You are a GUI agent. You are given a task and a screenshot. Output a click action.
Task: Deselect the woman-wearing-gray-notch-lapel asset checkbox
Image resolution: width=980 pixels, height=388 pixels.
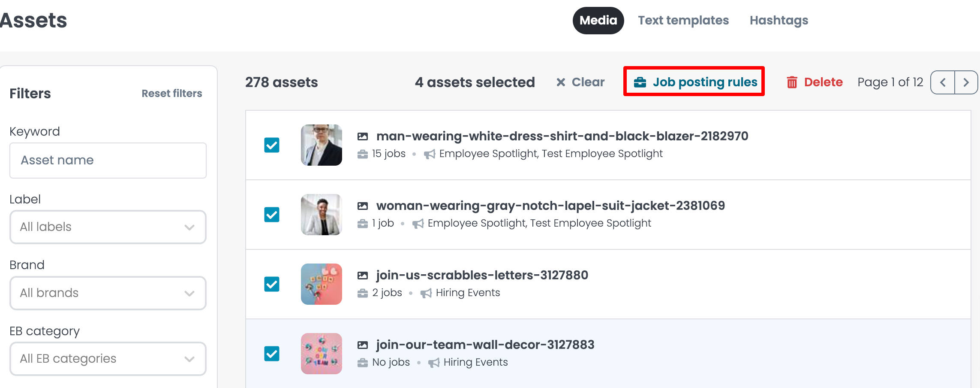[272, 215]
